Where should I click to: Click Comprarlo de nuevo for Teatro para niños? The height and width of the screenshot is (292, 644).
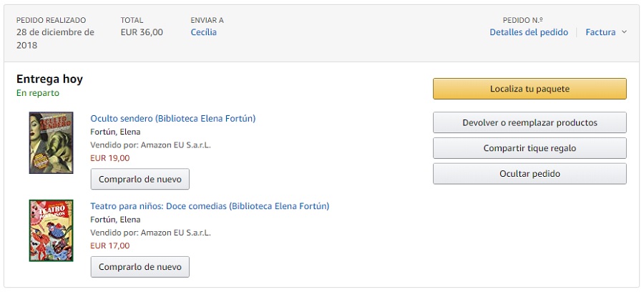140,267
